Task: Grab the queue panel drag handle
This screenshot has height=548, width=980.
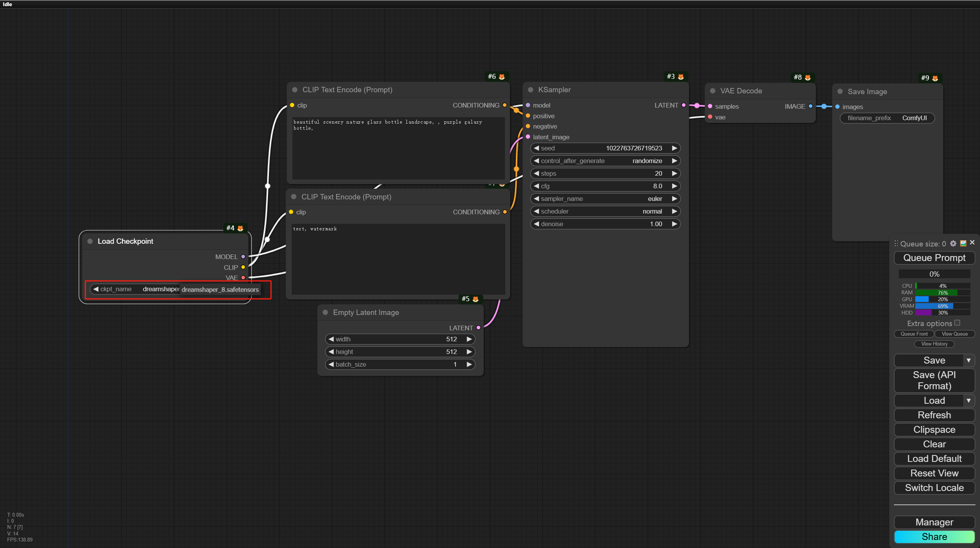Action: tap(896, 244)
